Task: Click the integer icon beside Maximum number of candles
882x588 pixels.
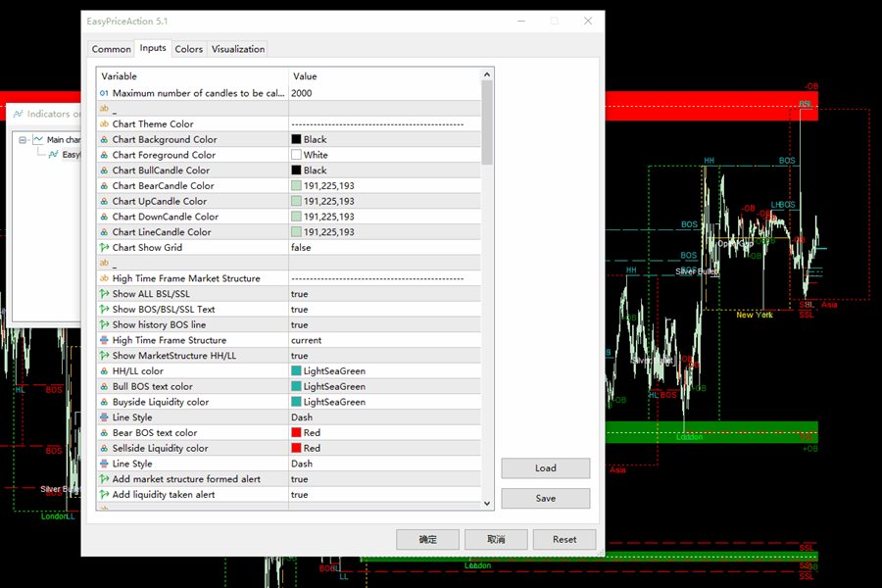Action: (104, 93)
